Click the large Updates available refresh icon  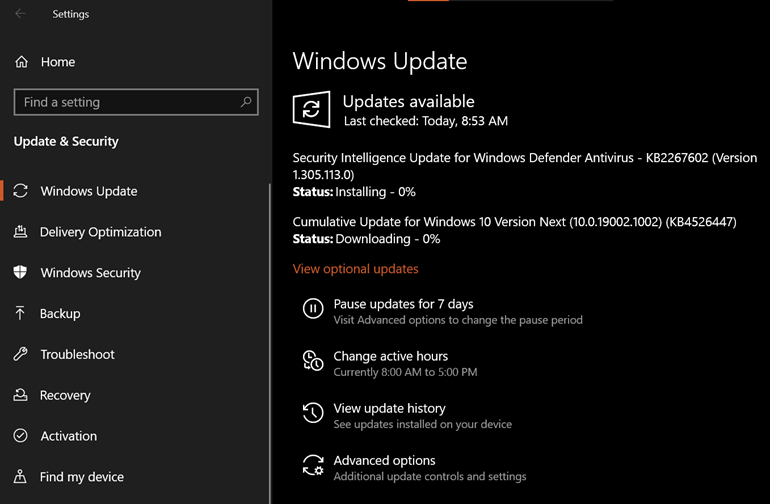(311, 109)
